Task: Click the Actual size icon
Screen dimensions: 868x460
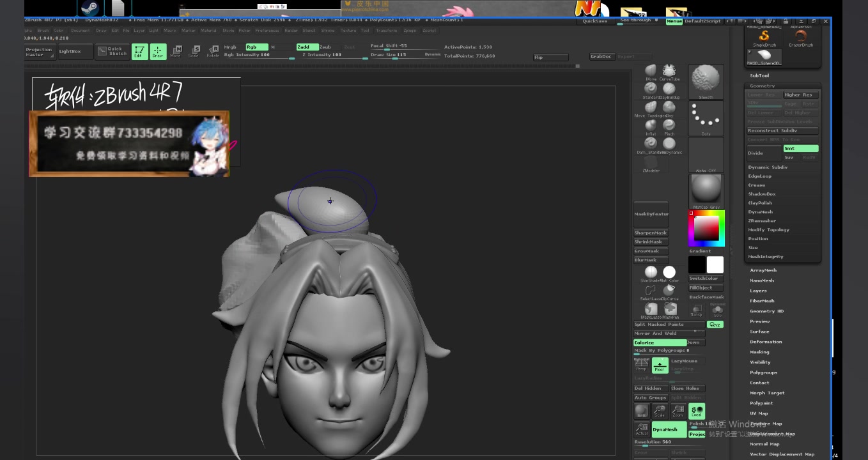Action: 642,429
